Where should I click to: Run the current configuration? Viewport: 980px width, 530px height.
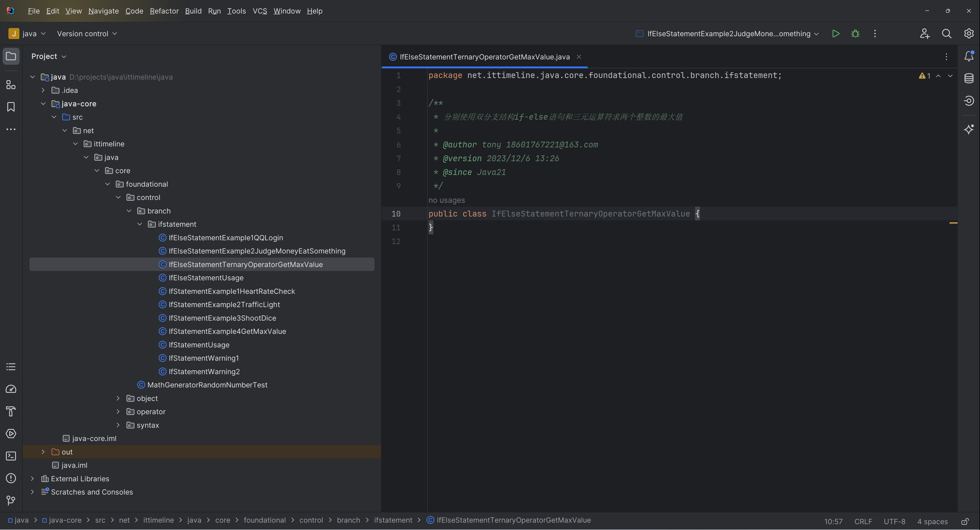[836, 34]
